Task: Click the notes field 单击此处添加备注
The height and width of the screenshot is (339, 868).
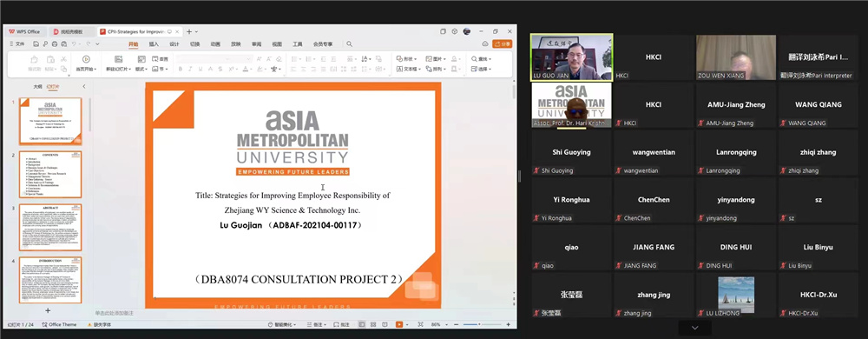Action: pos(114,314)
